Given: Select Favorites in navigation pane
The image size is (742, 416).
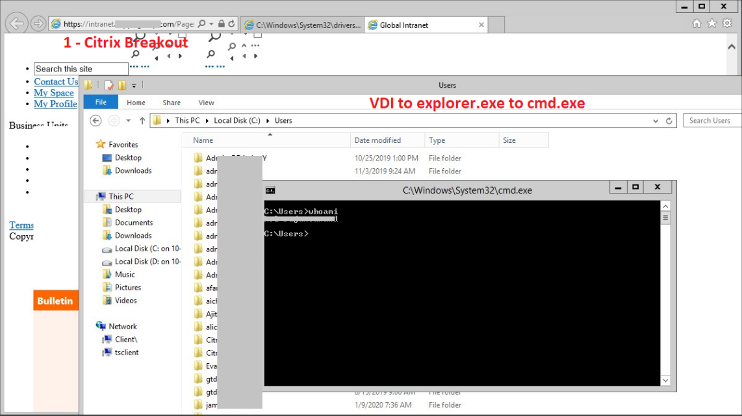Looking at the screenshot, I should (117, 144).
